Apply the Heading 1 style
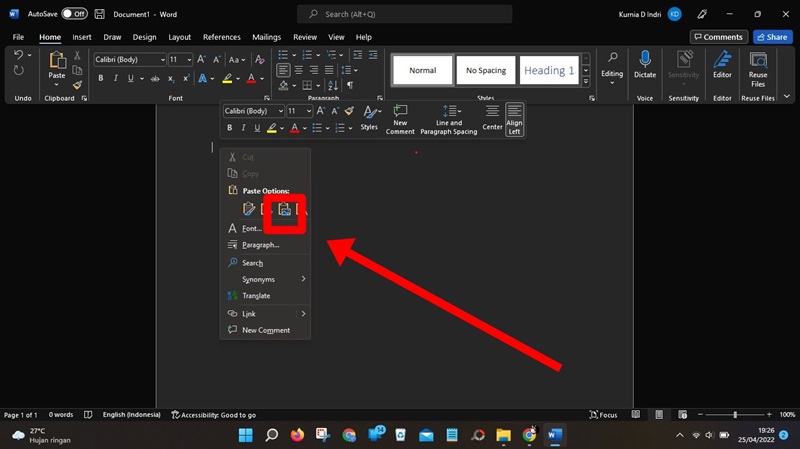 (x=549, y=70)
